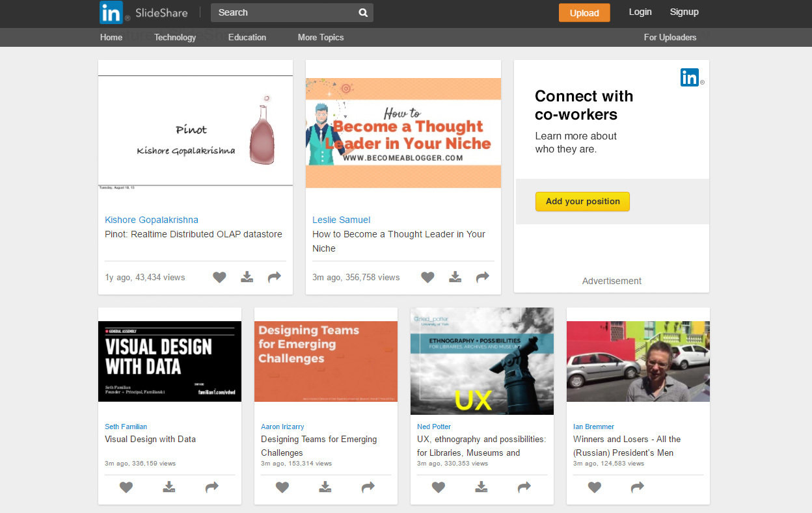
Task: Click the Signup link
Action: [684, 12]
